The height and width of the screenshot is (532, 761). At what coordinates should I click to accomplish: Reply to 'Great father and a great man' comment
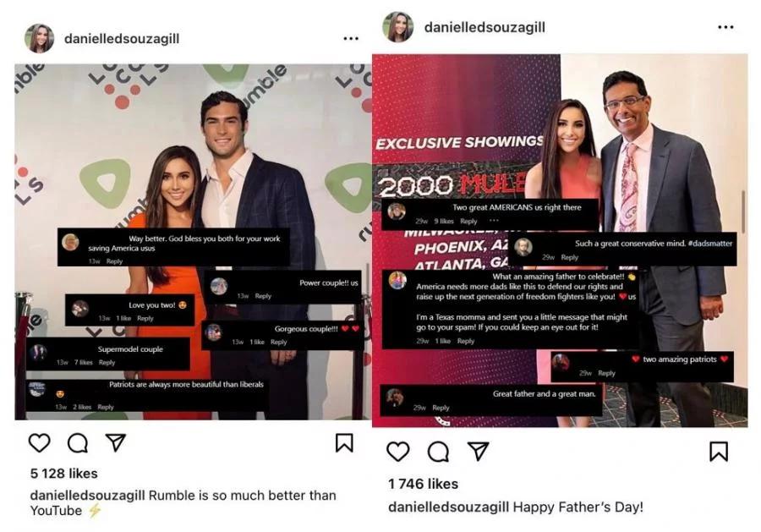coord(441,408)
